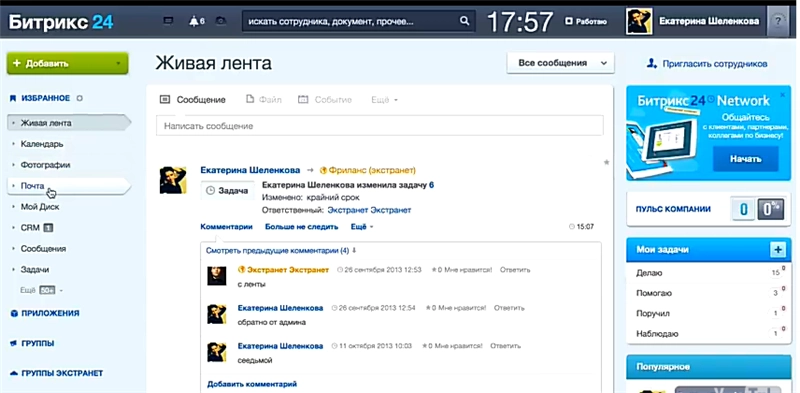Open the chat messages icon in header
800x393 pixels.
(x=168, y=21)
